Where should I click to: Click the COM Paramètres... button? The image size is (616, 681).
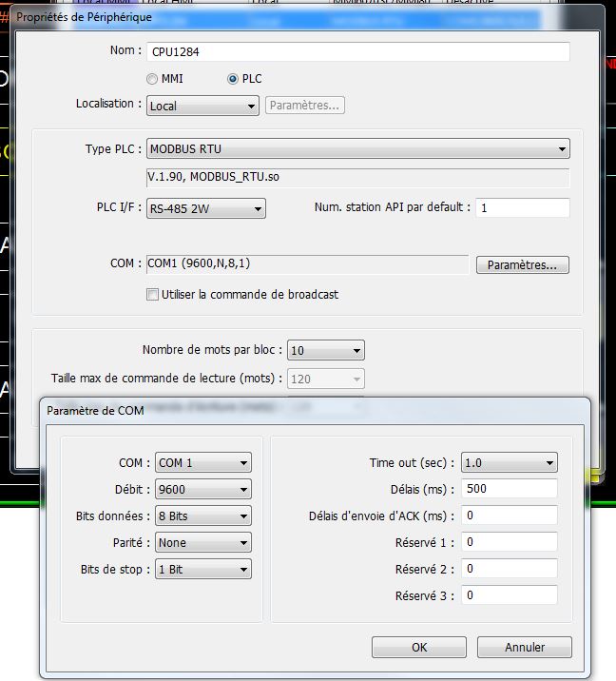(522, 265)
